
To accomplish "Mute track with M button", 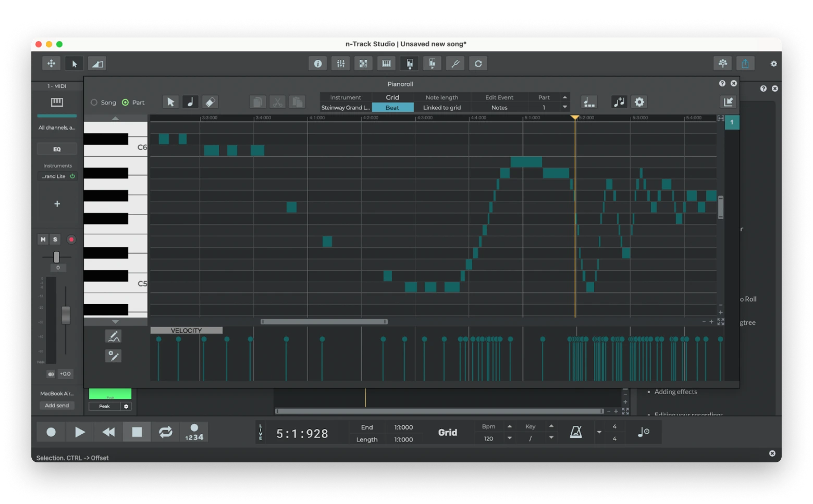I will (43, 240).
